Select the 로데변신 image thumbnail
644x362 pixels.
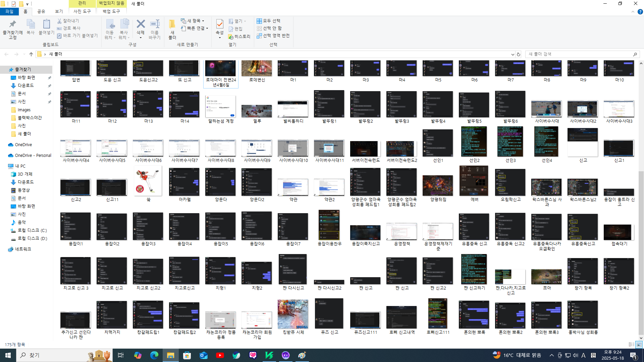pos(257,69)
